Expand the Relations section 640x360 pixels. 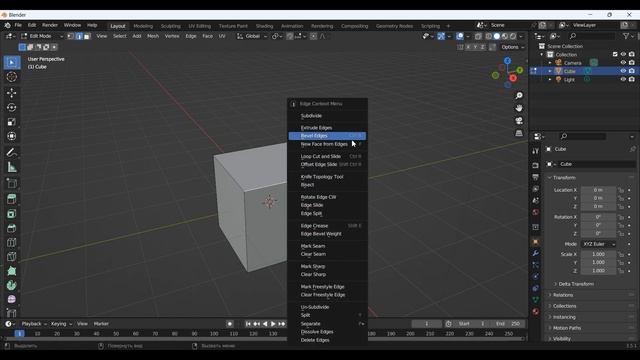(x=562, y=295)
